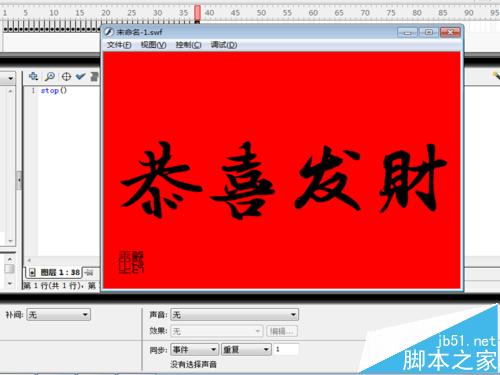500x375 pixels.
Task: Click the actions toolbox scroll down arrow
Action: click(x=10, y=241)
